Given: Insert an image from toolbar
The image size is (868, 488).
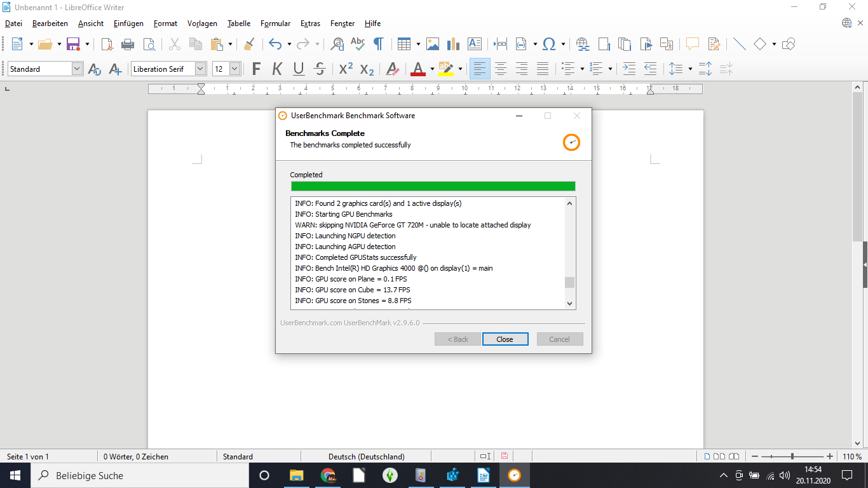Looking at the screenshot, I should pos(433,44).
